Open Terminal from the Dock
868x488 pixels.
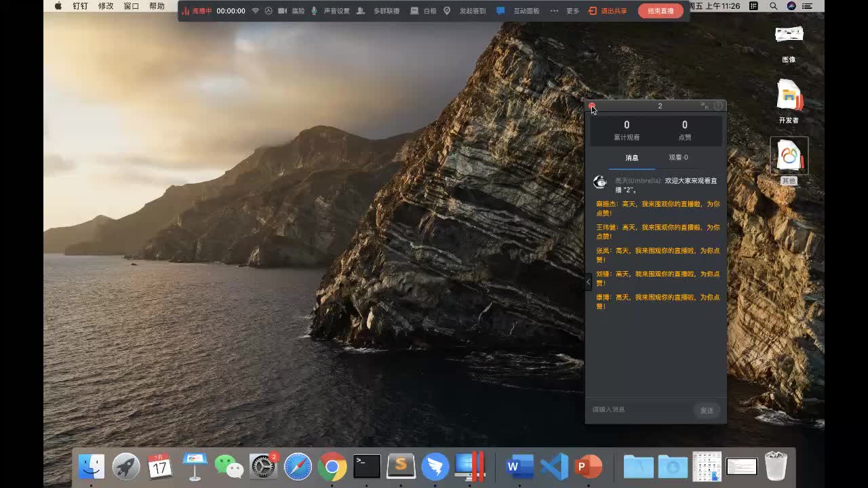coord(367,466)
